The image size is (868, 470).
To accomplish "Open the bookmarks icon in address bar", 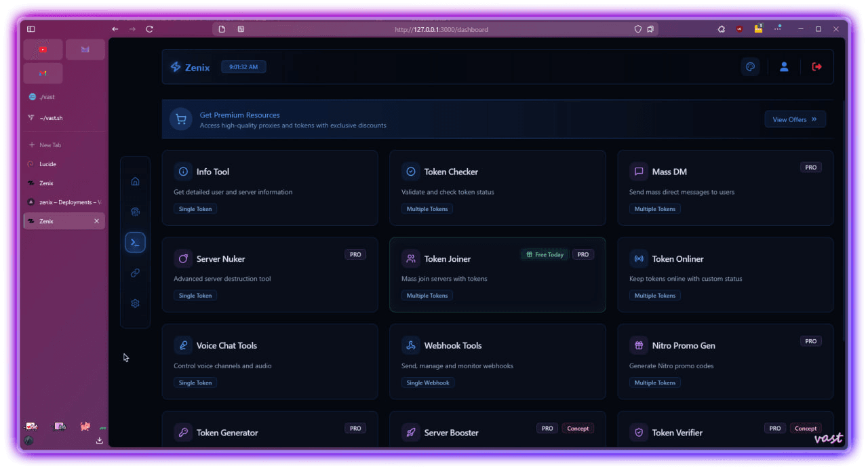I will click(x=650, y=29).
